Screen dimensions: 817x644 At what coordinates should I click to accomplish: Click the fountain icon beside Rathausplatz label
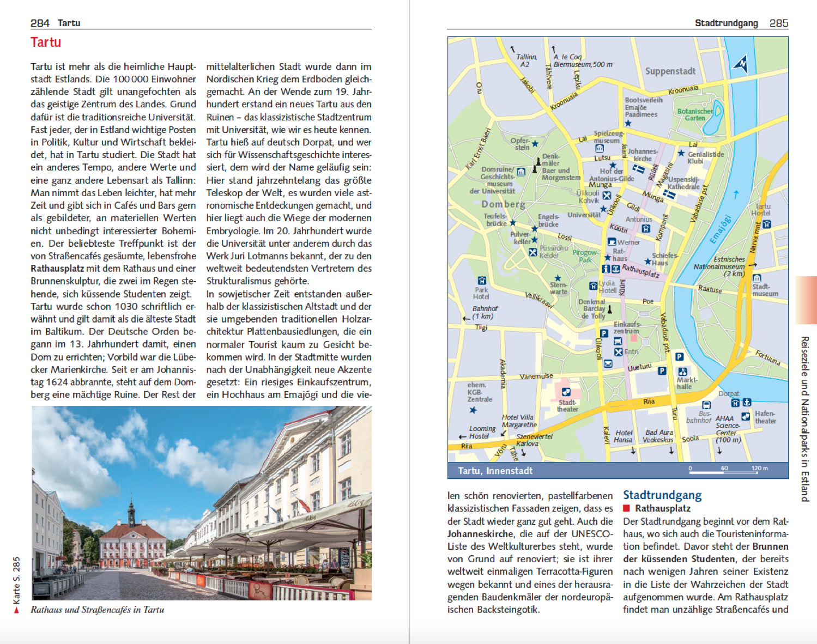click(x=615, y=269)
